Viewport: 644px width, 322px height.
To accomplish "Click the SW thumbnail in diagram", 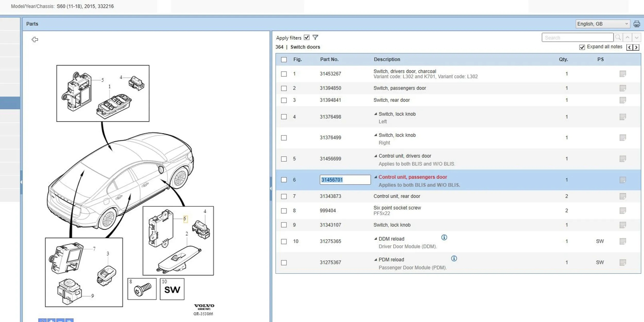I will tap(172, 289).
